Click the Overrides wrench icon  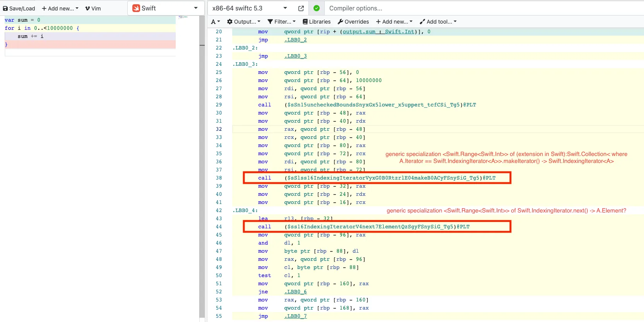coord(341,22)
